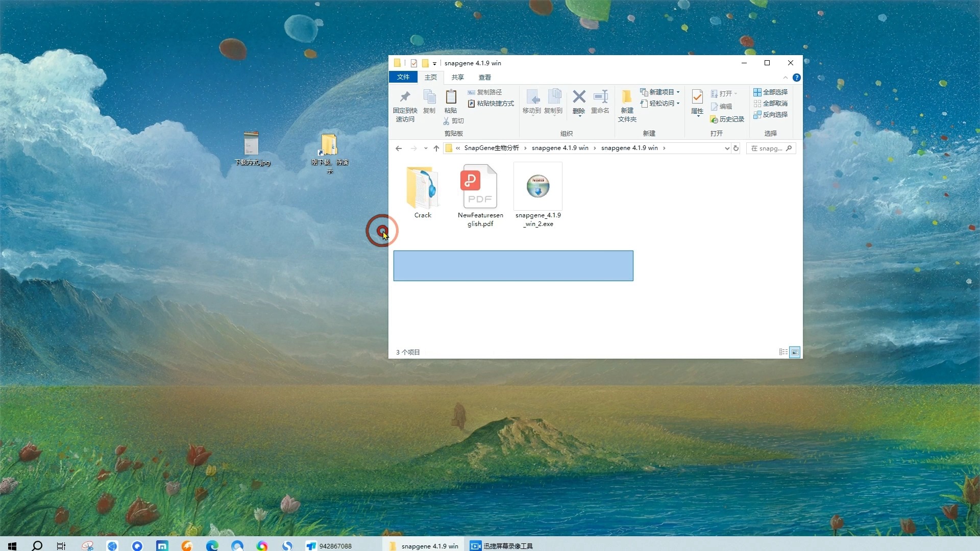The height and width of the screenshot is (551, 980).
Task: Collapse the ribbon with the chevron
Action: point(786,78)
